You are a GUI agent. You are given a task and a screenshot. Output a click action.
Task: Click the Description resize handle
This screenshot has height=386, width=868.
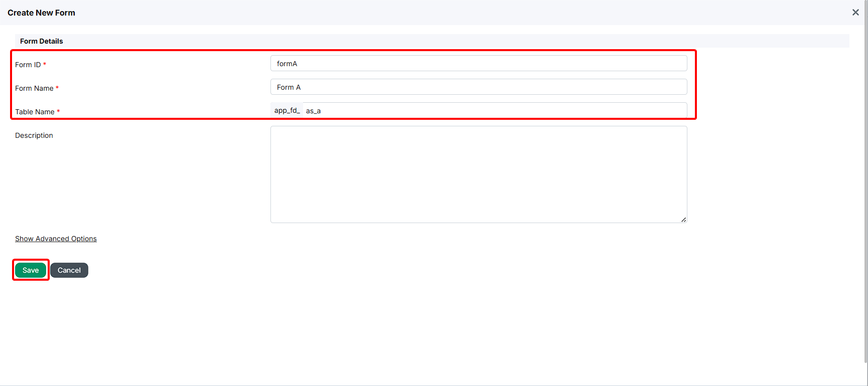683,220
